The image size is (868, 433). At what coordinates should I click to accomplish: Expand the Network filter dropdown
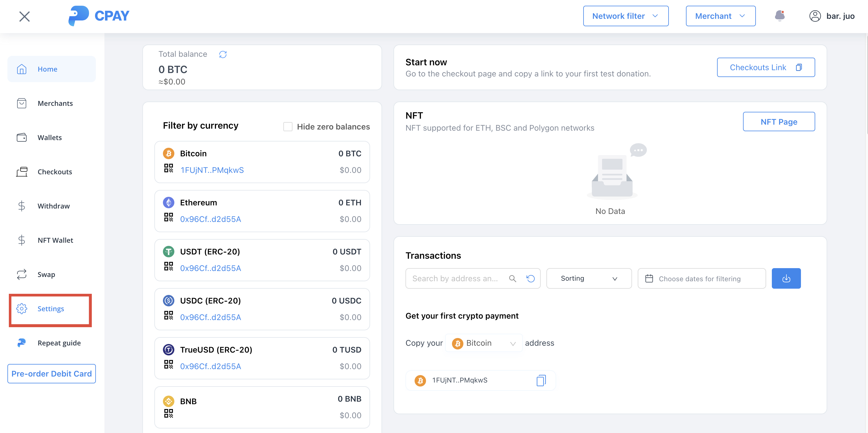point(626,16)
